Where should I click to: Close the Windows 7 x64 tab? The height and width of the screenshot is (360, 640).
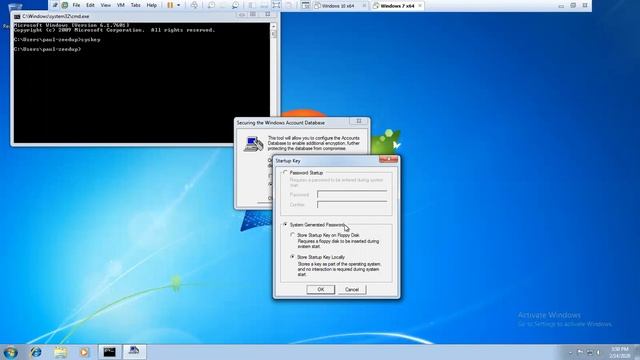[420, 6]
